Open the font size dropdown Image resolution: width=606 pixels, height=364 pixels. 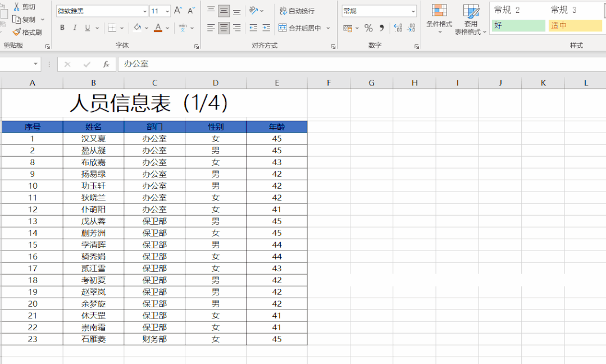(167, 11)
